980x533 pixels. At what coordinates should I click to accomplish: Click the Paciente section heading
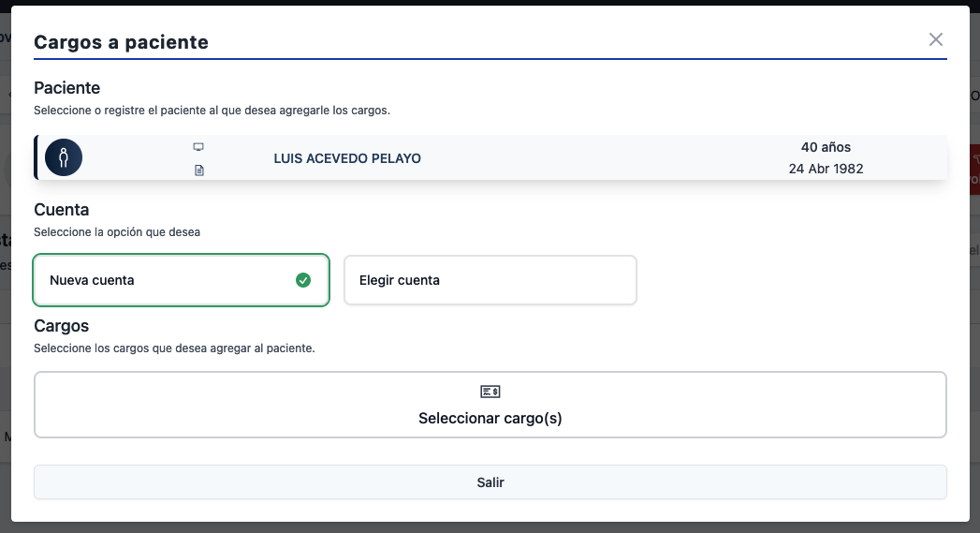tap(66, 88)
